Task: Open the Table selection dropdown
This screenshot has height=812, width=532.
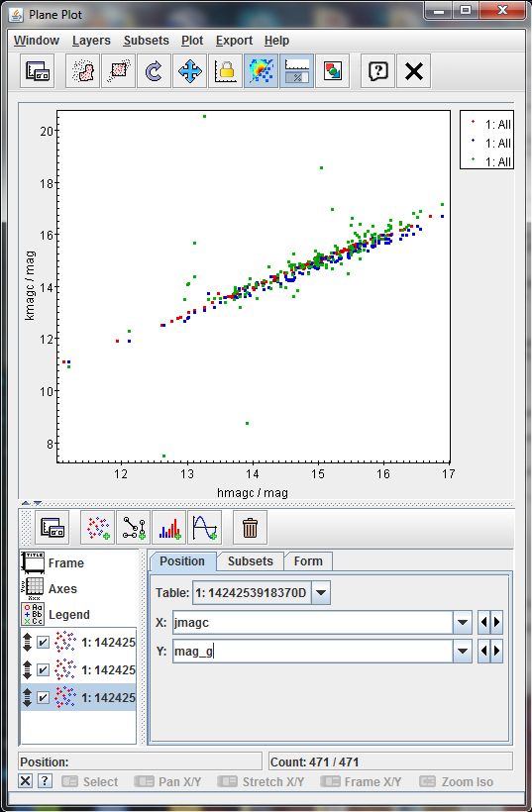Action: [321, 593]
